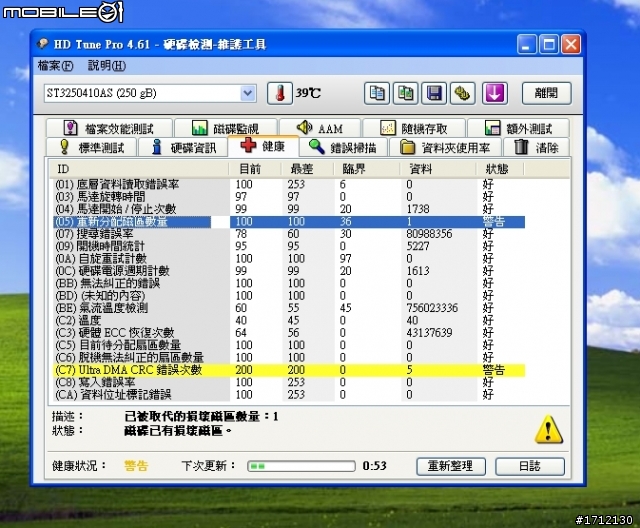Sort by the 目前 column header
This screenshot has width=640, height=528.
(255, 169)
